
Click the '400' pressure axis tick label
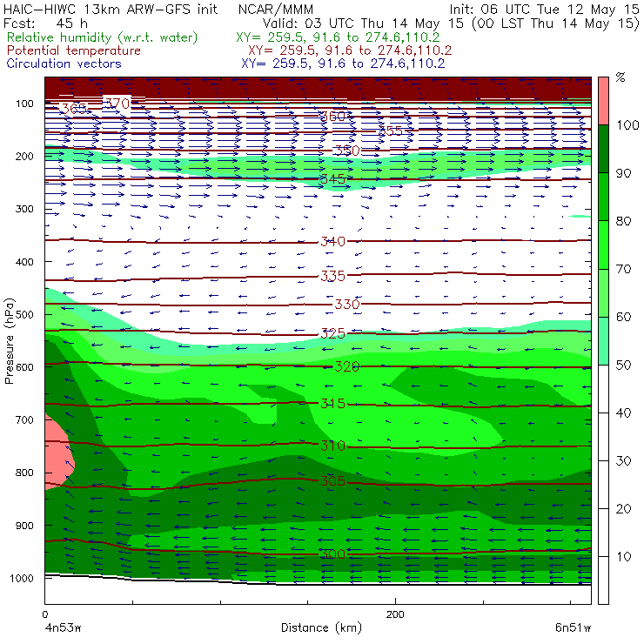(24, 262)
